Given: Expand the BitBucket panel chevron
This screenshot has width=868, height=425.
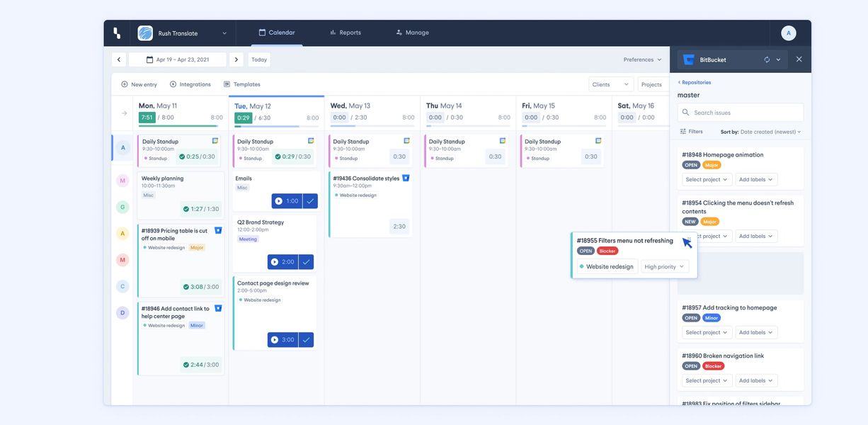Looking at the screenshot, I should 778,59.
